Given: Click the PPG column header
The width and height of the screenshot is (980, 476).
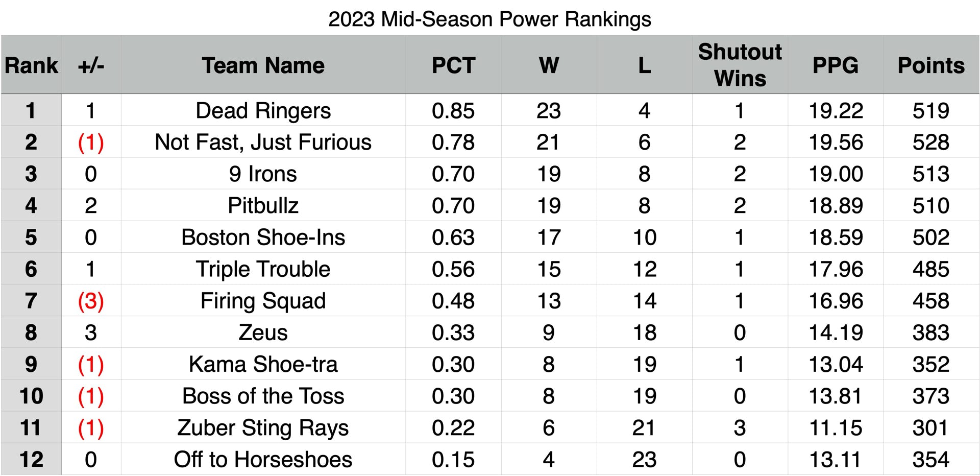Looking at the screenshot, I should (x=836, y=65).
